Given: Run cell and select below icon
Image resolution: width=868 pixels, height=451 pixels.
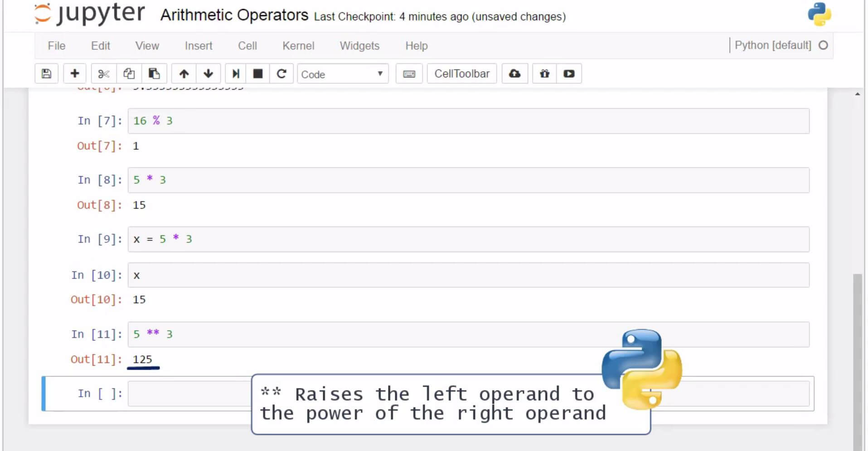Looking at the screenshot, I should point(236,74).
